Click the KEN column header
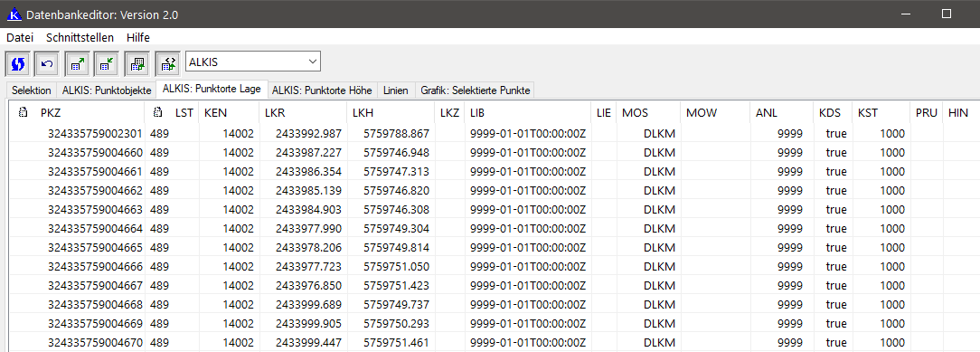 point(216,113)
